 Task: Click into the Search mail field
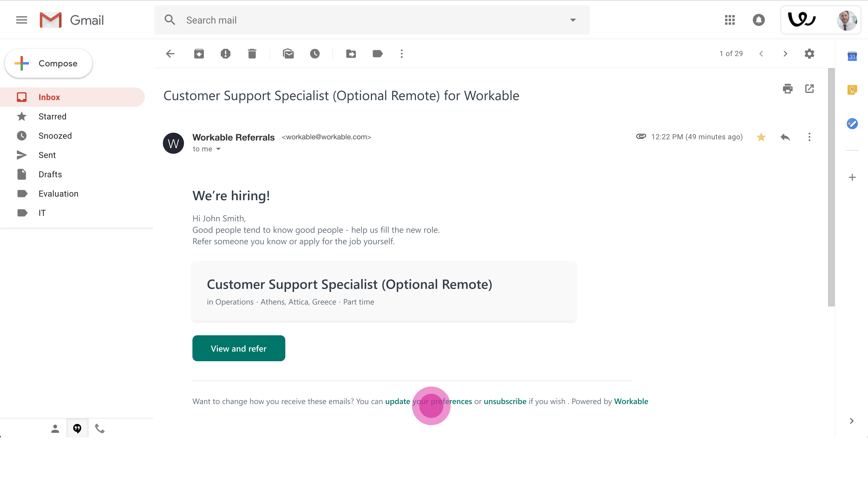(371, 20)
